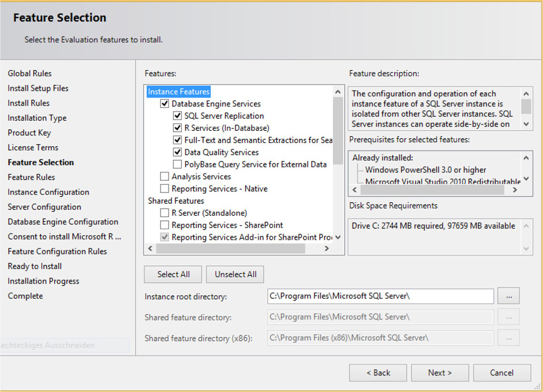The height and width of the screenshot is (392, 543).
Task: Click the Feature description up scroll arrow
Action: point(526,93)
